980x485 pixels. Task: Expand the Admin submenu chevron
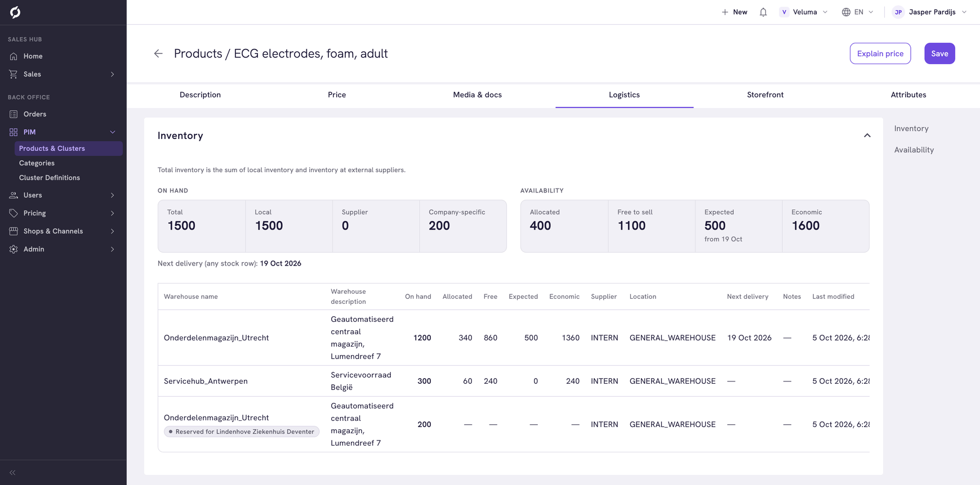coord(113,249)
